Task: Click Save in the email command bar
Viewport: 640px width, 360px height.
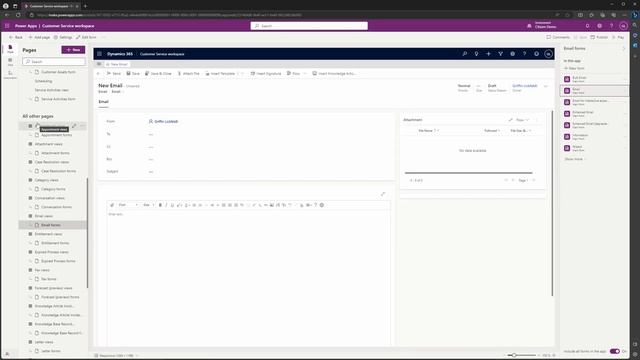Action: click(x=133, y=73)
